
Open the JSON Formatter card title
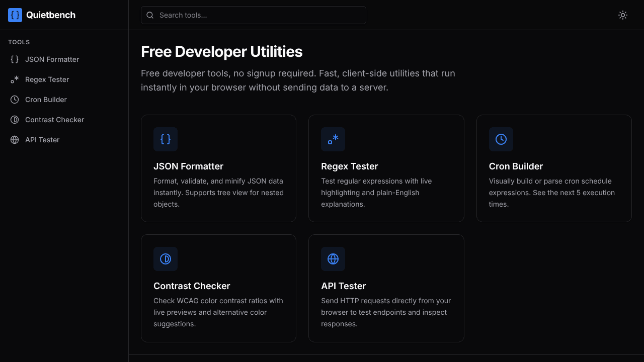[x=188, y=166]
